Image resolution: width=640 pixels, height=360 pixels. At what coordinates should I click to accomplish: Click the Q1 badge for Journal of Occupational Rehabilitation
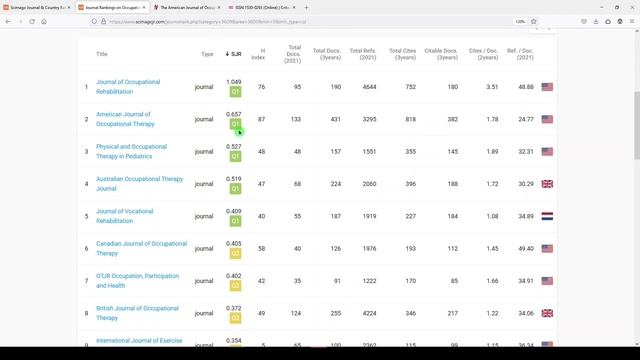point(235,92)
